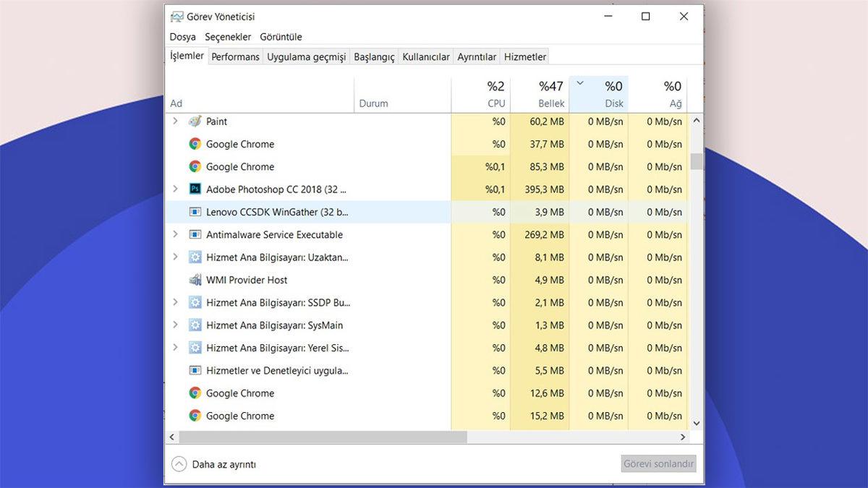The height and width of the screenshot is (488, 868).
Task: Click the vertical scrollbar down arrow
Action: click(x=696, y=423)
